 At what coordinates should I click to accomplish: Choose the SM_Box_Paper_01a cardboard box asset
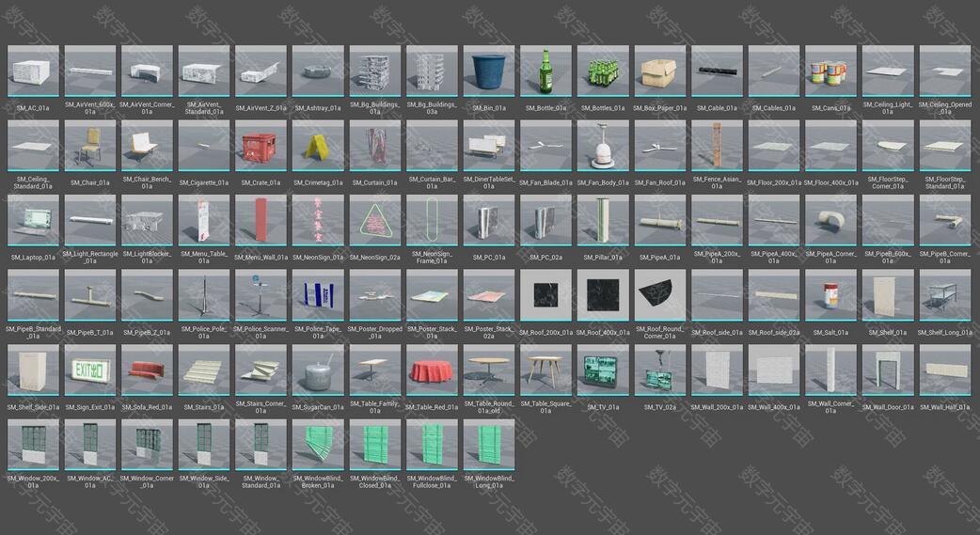click(x=659, y=71)
